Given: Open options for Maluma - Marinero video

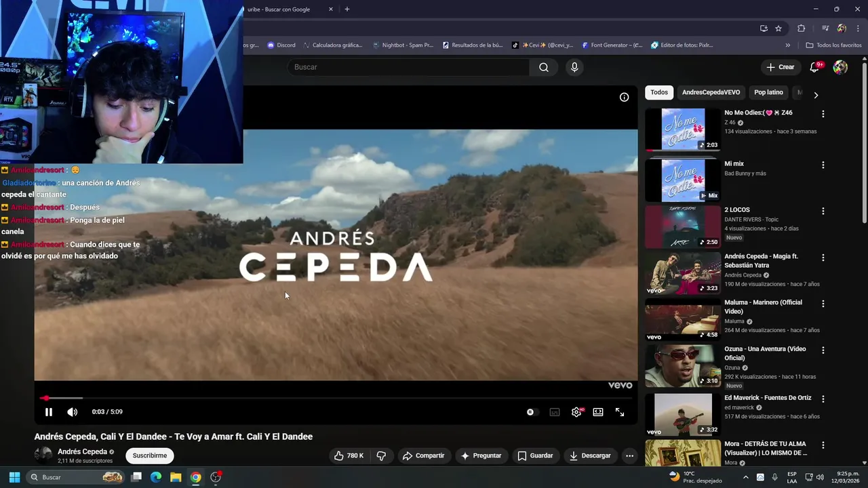Looking at the screenshot, I should click(823, 304).
